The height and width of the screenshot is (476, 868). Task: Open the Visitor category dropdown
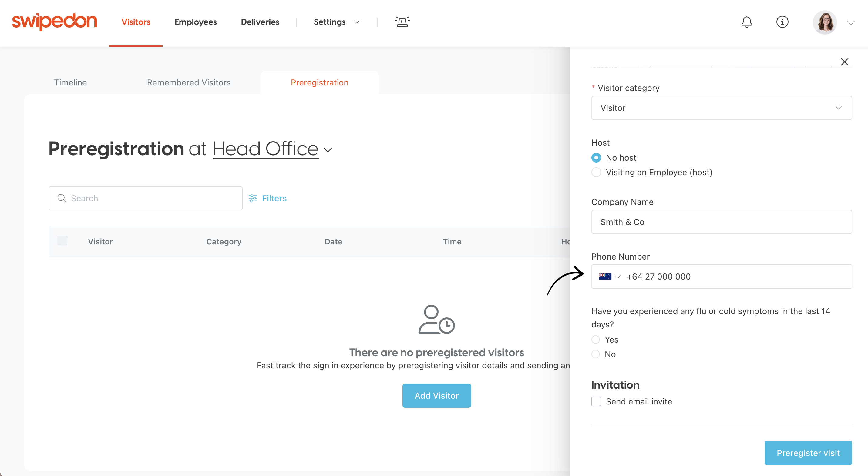click(x=722, y=108)
